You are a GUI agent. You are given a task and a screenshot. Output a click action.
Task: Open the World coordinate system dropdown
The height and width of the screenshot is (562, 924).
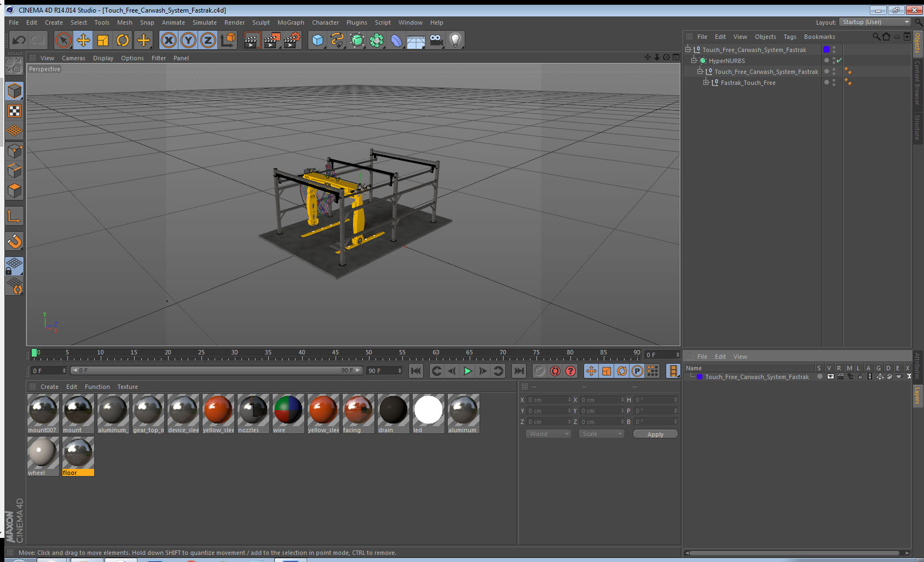548,434
